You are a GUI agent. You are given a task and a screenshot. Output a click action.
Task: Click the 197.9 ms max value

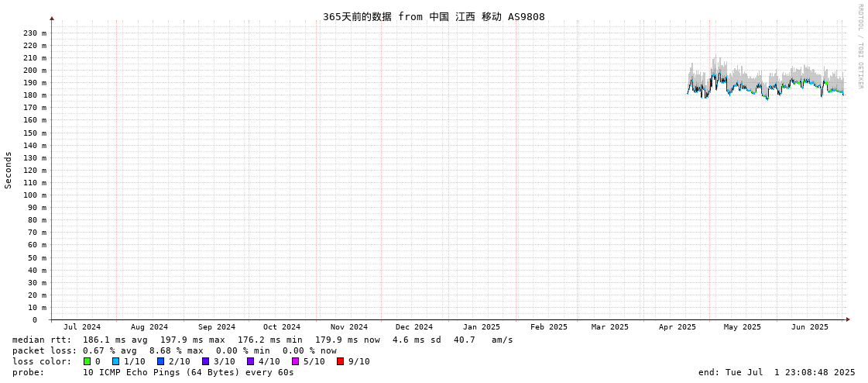coord(193,340)
